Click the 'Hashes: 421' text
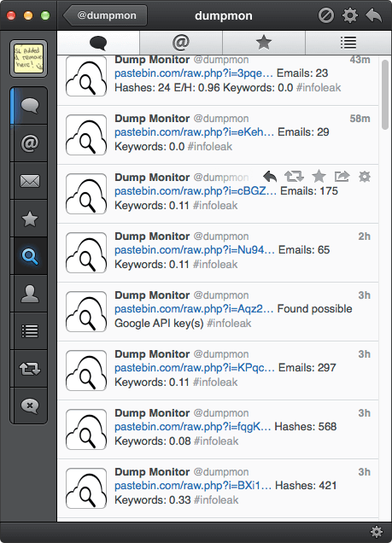The image size is (392, 543). pyautogui.click(x=306, y=486)
